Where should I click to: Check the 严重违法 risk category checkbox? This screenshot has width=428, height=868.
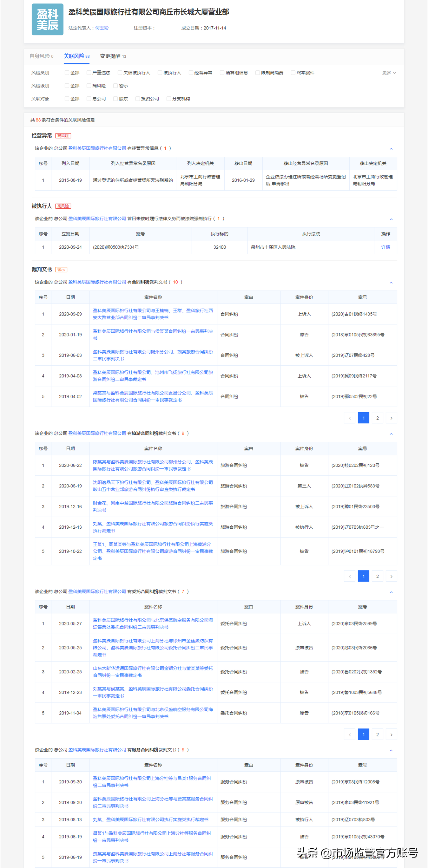(89, 73)
